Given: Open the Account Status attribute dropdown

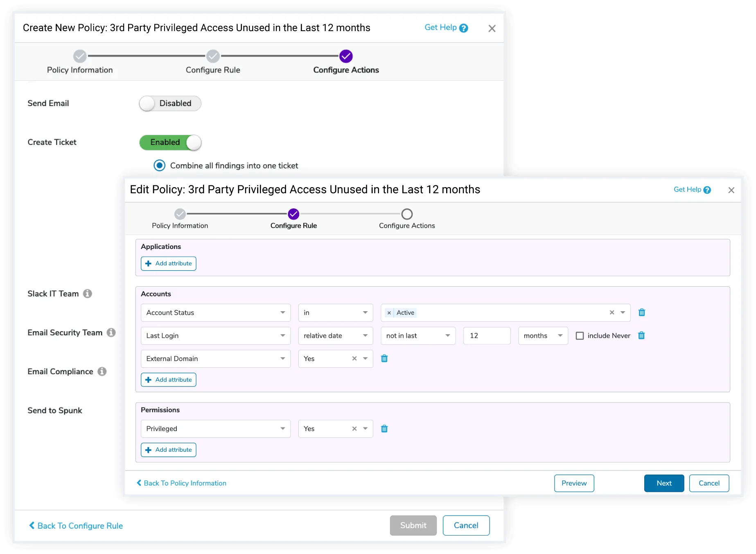Looking at the screenshot, I should tap(215, 312).
